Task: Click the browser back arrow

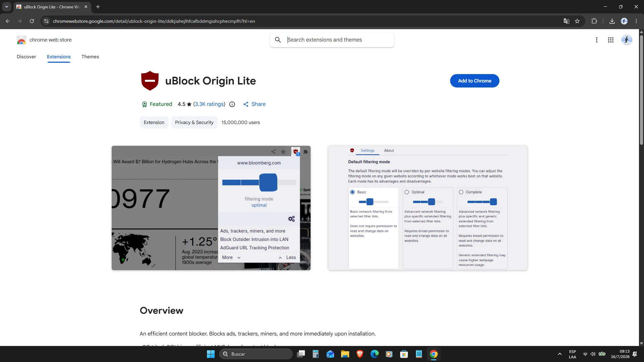Action: click(8, 21)
